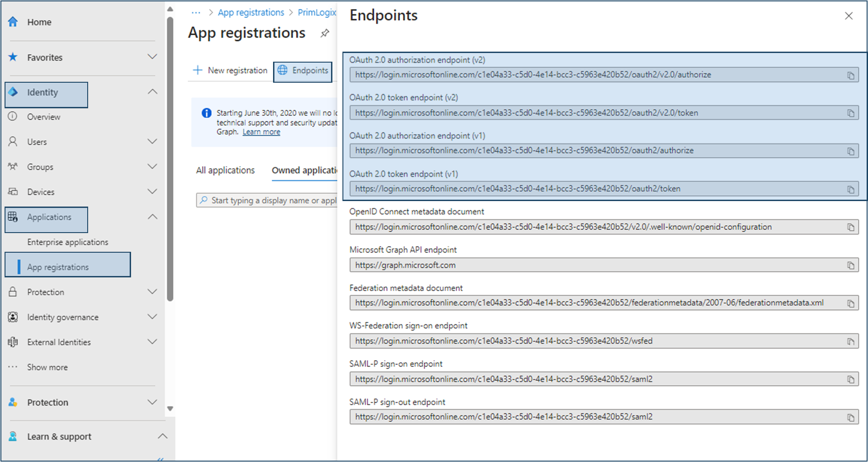Click the Groups icon

coord(13,167)
